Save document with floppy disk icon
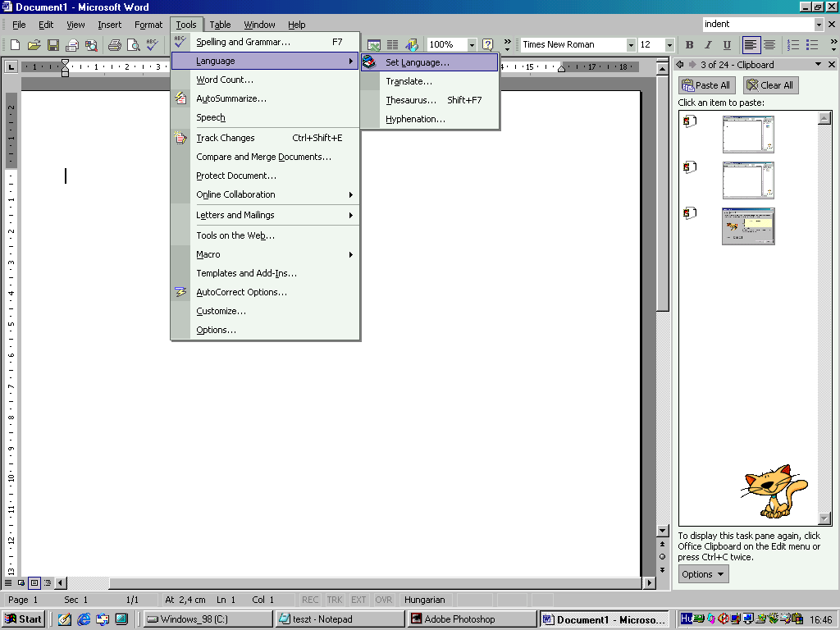Screen dimensions: 840x630 (x=53, y=45)
